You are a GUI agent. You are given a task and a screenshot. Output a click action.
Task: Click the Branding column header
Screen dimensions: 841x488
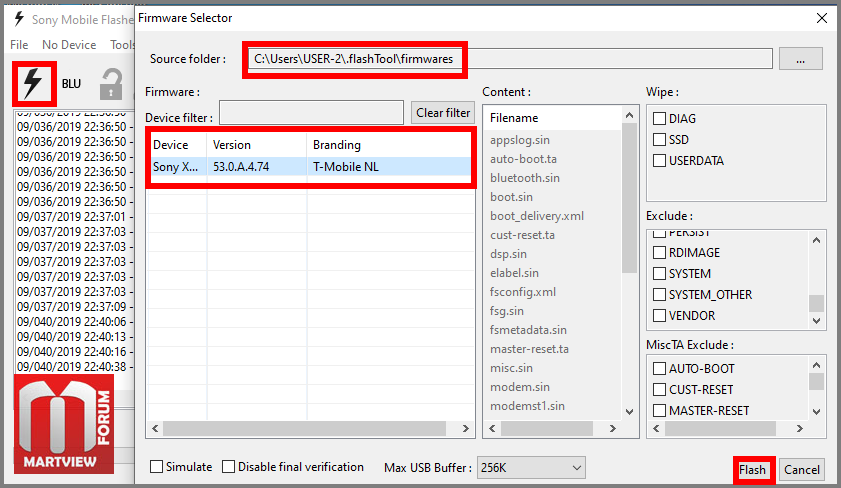(x=389, y=145)
